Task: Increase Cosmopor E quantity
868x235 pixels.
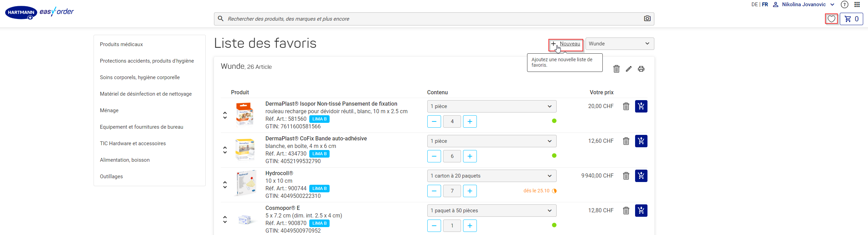Action: 470,226
